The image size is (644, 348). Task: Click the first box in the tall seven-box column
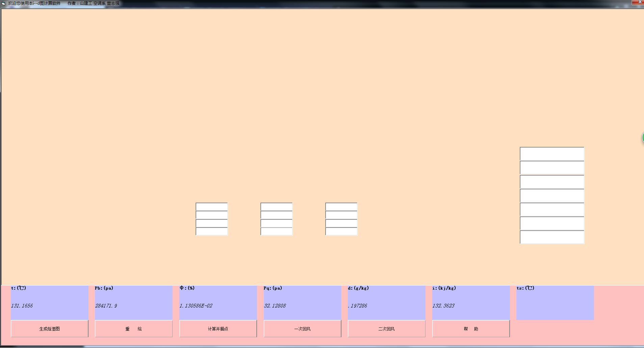[552, 154]
